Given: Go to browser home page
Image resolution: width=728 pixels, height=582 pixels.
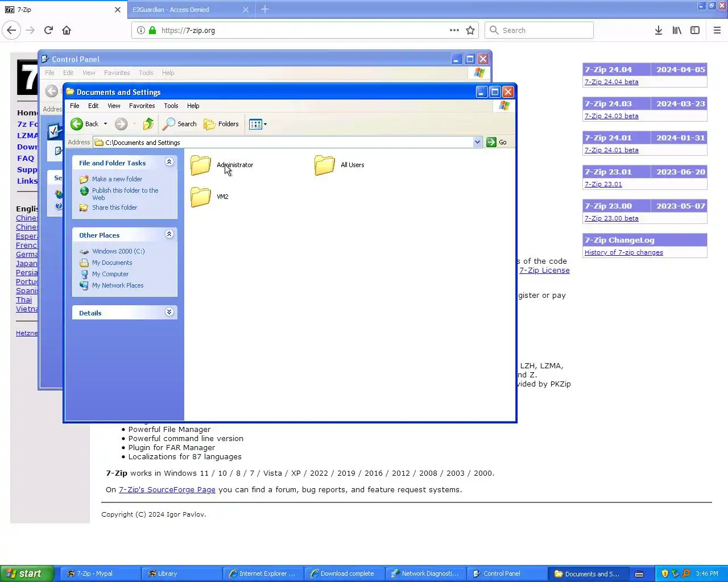Looking at the screenshot, I should [x=67, y=30].
